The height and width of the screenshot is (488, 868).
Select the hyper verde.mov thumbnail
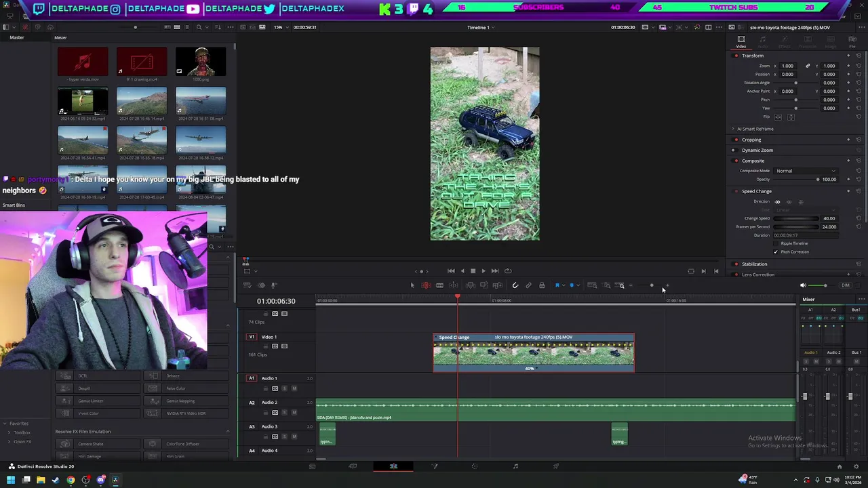pos(83,62)
